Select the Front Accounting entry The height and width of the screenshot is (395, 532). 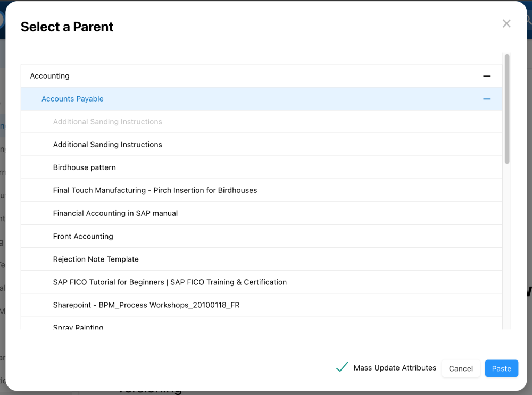(83, 236)
